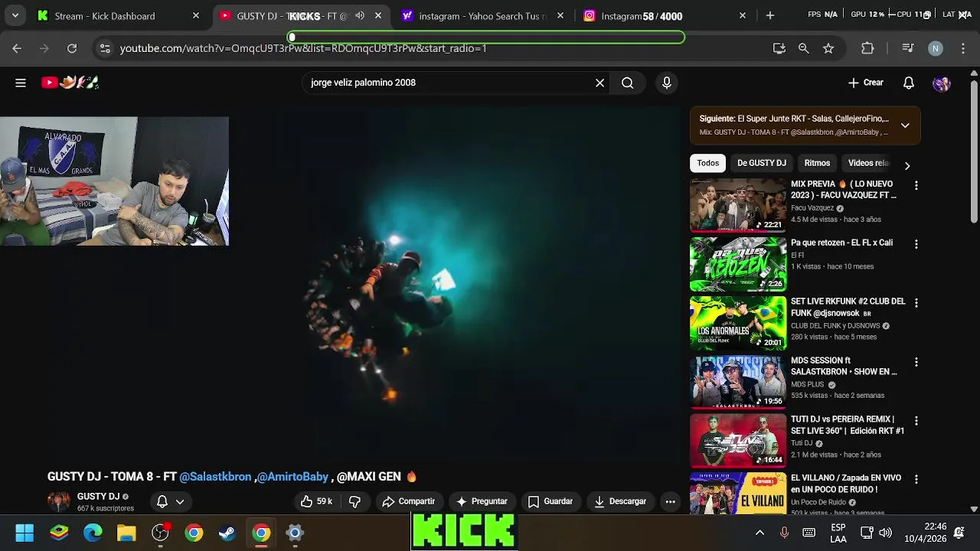This screenshot has height=551, width=980.
Task: Open options for Pa que retozen video
Action: [x=916, y=244]
